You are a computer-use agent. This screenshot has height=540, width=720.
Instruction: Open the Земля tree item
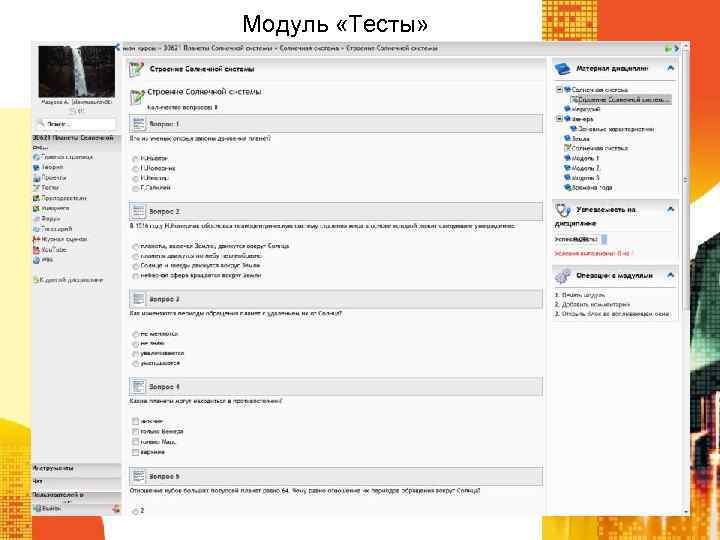580,138
